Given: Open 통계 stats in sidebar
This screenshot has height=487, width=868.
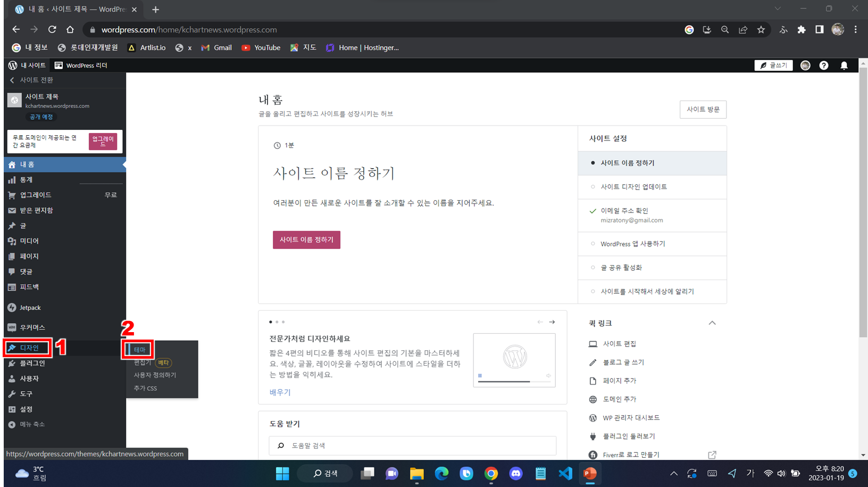Looking at the screenshot, I should point(64,180).
